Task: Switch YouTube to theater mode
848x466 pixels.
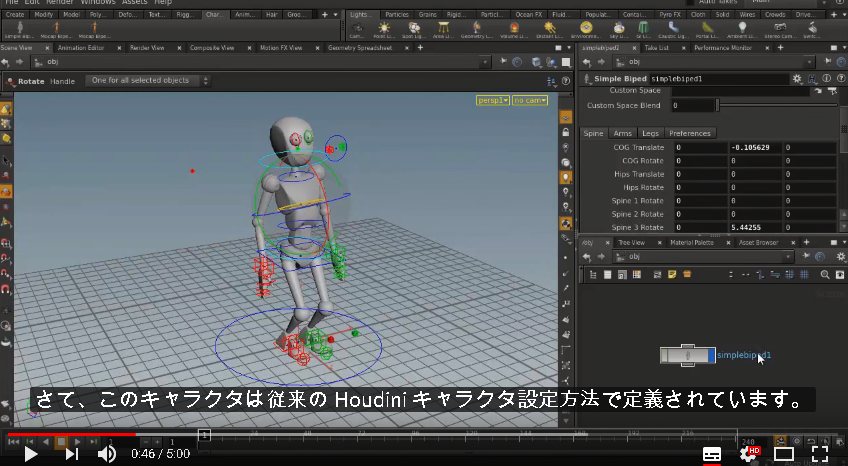Action: click(x=784, y=454)
